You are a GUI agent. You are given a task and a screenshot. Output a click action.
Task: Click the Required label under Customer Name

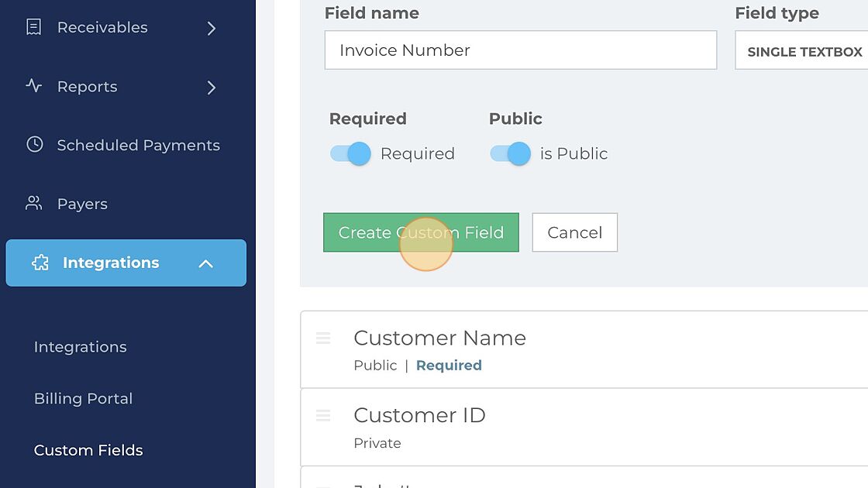(449, 365)
